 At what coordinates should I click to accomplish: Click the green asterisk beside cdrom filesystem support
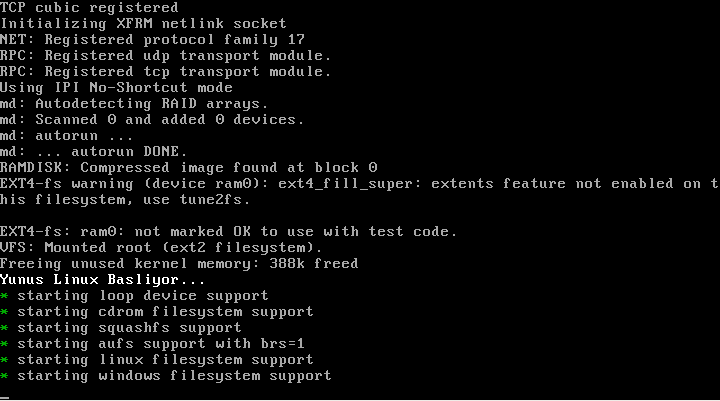[5, 312]
